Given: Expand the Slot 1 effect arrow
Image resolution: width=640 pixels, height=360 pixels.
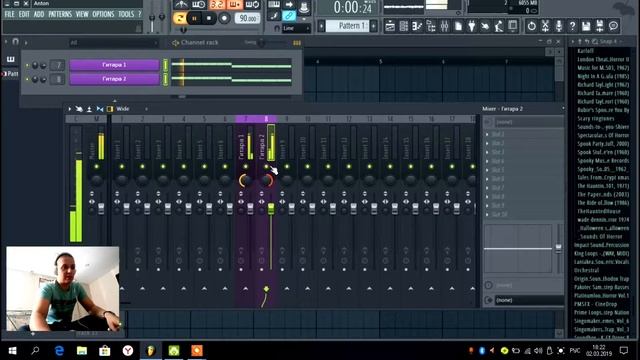Looking at the screenshot, I should [x=487, y=134].
